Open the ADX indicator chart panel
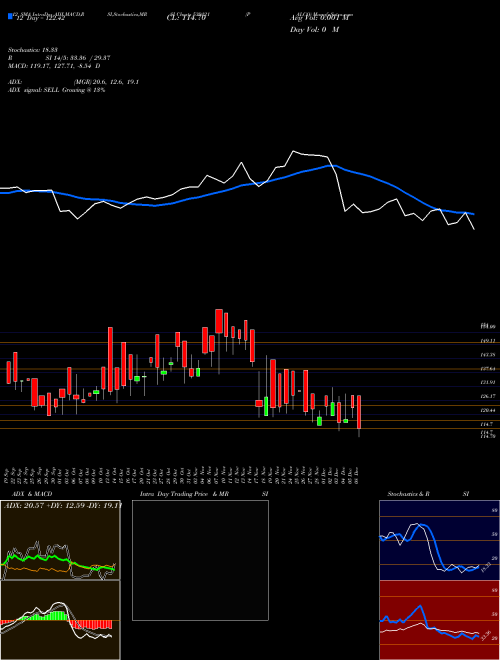This screenshot has width=500, height=660. pyautogui.click(x=60, y=540)
